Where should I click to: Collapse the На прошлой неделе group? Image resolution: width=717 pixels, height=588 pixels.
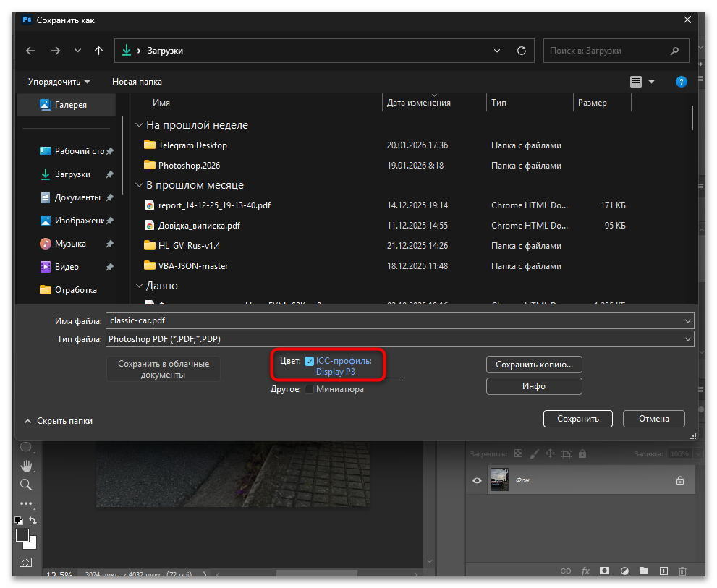pos(139,125)
